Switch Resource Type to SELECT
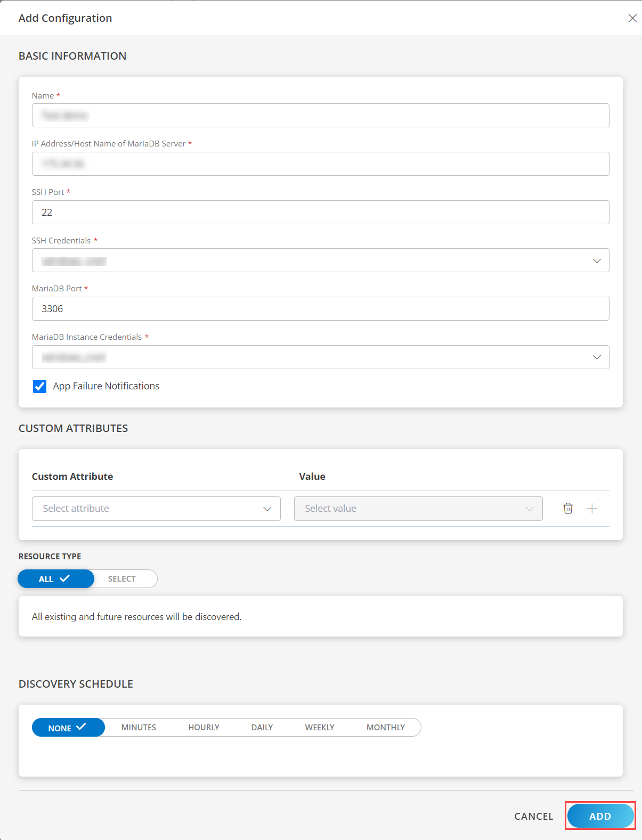 (122, 578)
